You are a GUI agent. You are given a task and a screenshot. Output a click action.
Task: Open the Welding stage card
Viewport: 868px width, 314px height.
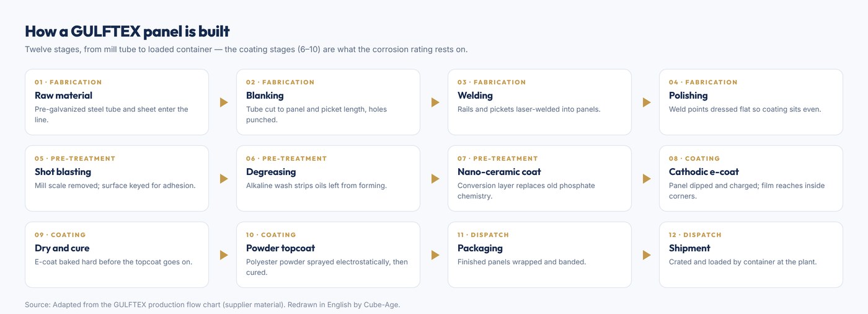click(x=539, y=102)
